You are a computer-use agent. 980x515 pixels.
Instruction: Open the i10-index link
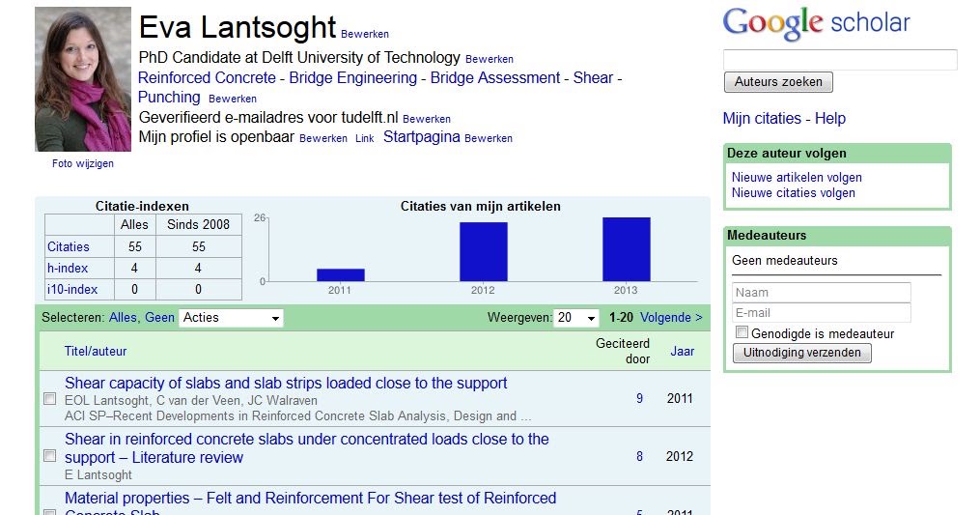(x=72, y=289)
